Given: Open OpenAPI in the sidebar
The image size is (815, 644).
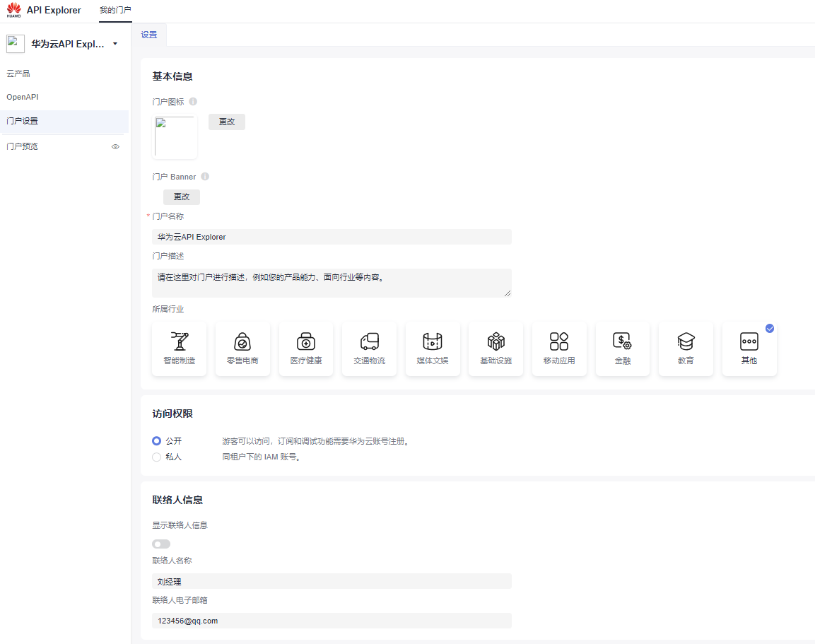Looking at the screenshot, I should coord(23,97).
